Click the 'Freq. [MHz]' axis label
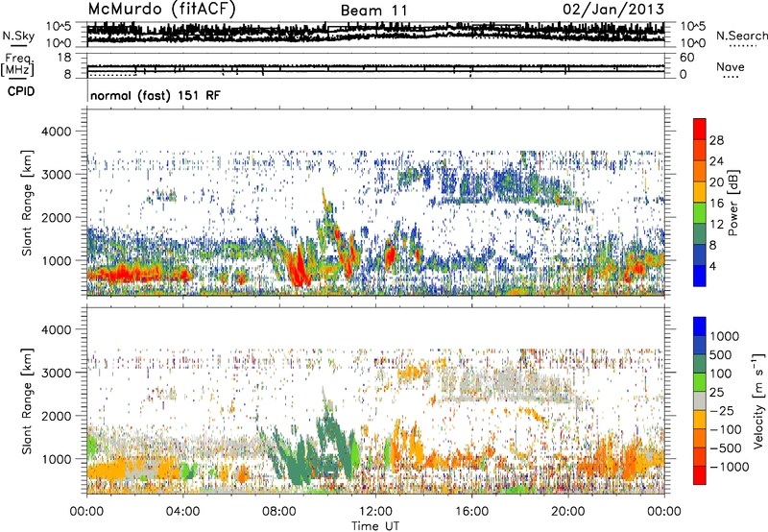The width and height of the screenshot is (768, 532). coord(17,65)
